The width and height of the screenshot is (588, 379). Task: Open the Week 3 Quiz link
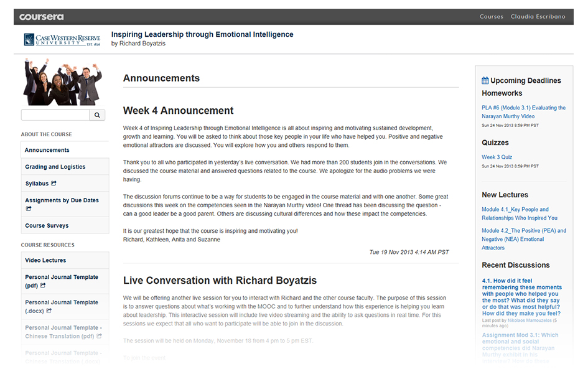pos(497,157)
